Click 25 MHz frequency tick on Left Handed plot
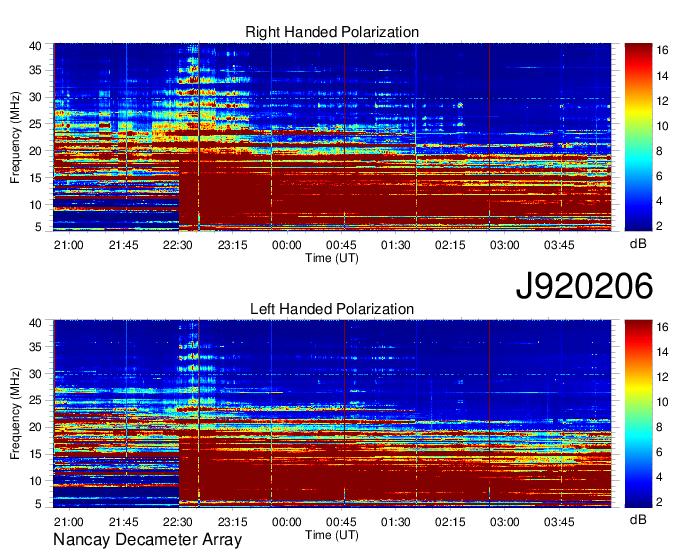Image resolution: width=680 pixels, height=552 pixels. tap(36, 401)
